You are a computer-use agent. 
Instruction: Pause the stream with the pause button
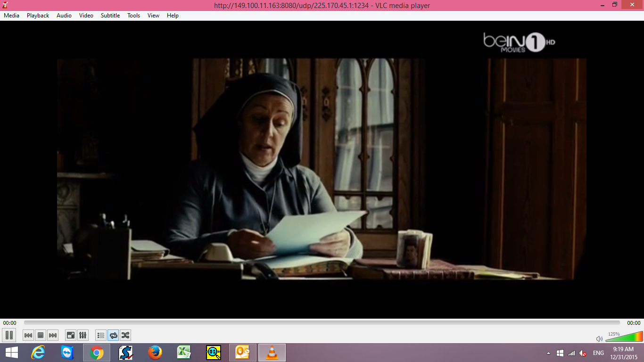coord(9,335)
